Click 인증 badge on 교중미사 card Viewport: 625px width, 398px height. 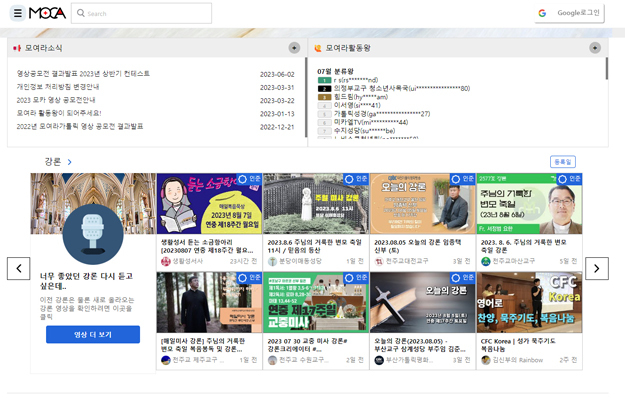(356, 278)
